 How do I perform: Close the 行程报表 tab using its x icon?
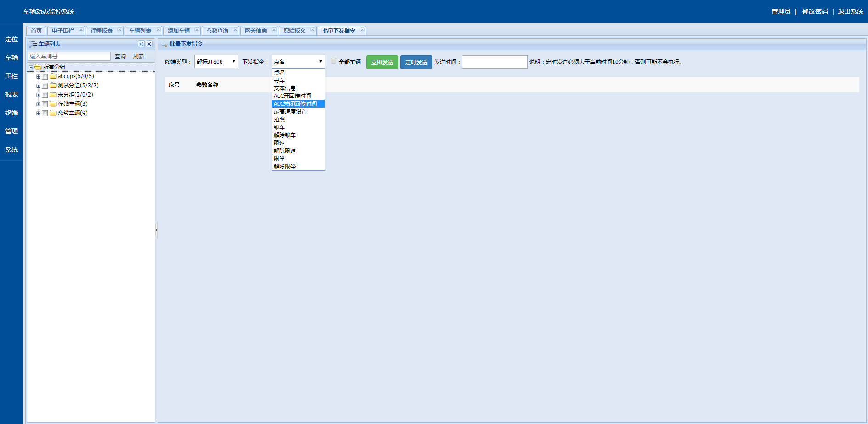click(119, 30)
